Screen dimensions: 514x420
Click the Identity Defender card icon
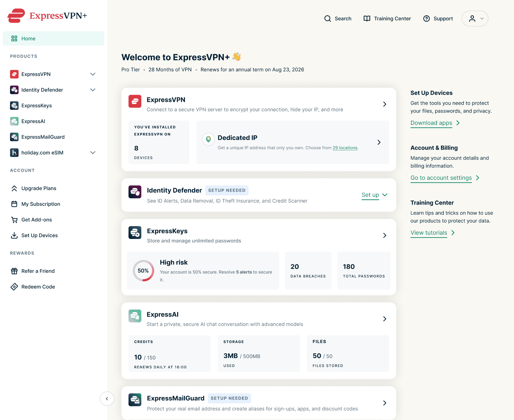[x=135, y=192]
